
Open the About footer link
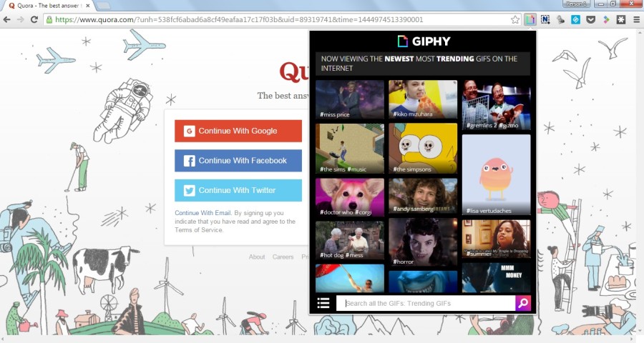point(257,257)
